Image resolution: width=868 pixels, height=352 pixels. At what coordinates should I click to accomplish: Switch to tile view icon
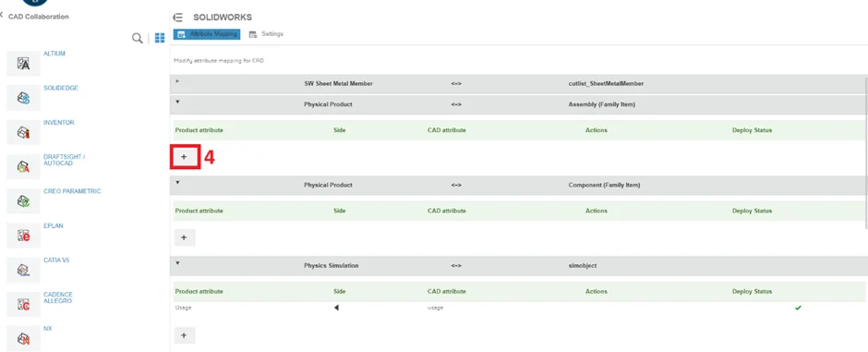coord(160,38)
